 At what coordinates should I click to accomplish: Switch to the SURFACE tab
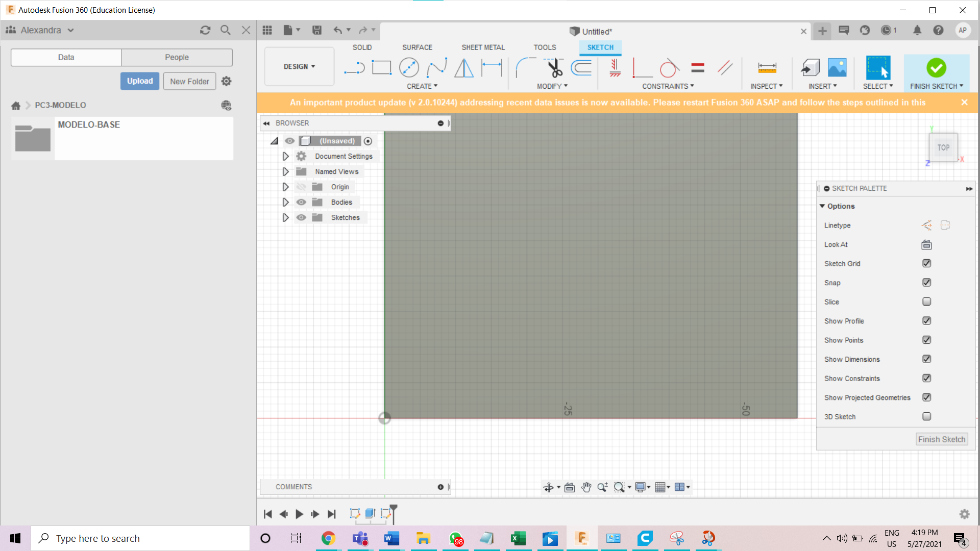[x=417, y=47]
